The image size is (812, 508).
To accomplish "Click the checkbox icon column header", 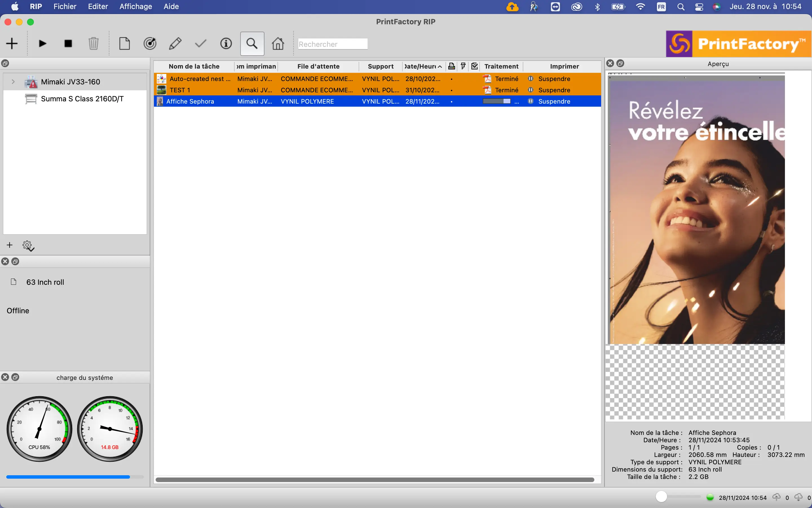I will [x=475, y=66].
